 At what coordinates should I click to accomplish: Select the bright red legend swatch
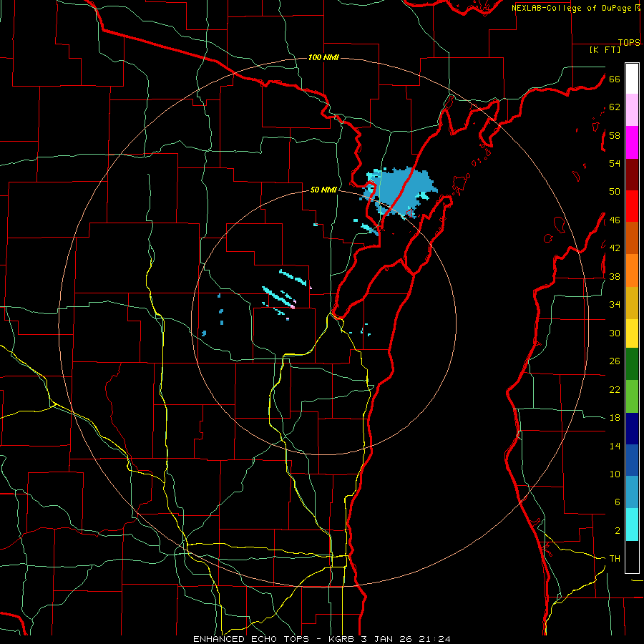point(632,206)
